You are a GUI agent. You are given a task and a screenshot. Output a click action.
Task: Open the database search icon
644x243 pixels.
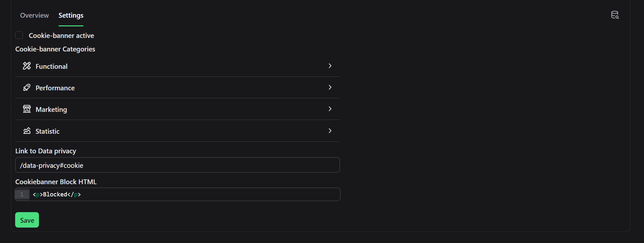pyautogui.click(x=615, y=15)
